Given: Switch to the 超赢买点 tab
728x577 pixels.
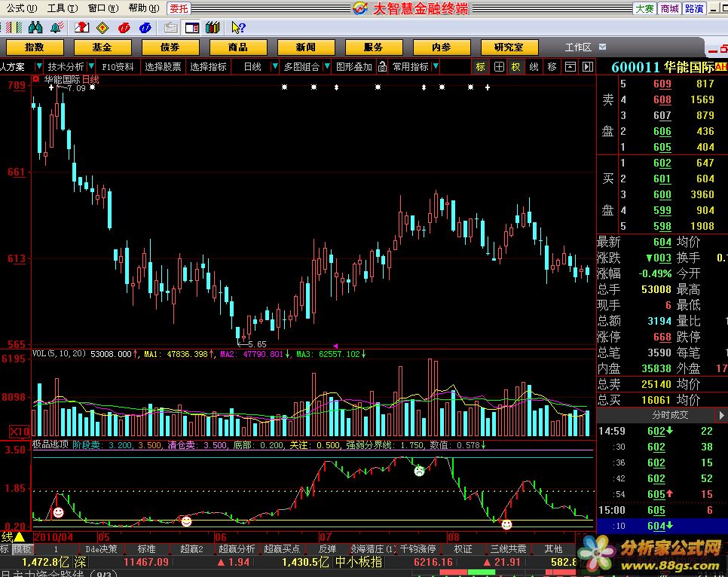Looking at the screenshot, I should pos(283,549).
